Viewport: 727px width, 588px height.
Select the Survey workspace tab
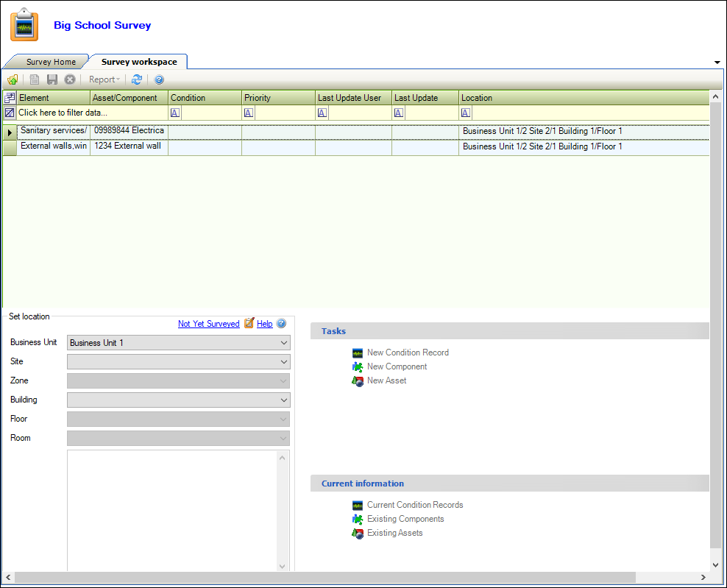[139, 62]
